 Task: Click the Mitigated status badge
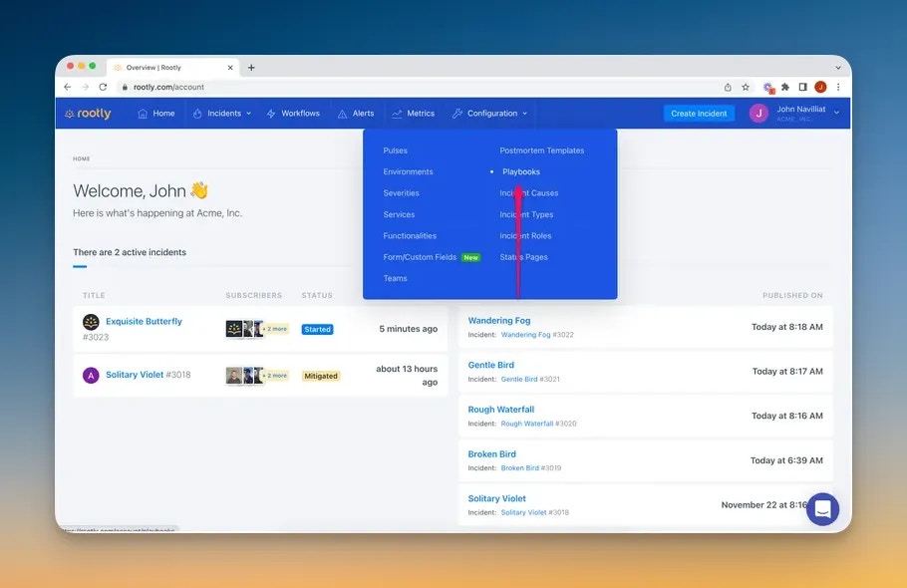pyautogui.click(x=321, y=376)
